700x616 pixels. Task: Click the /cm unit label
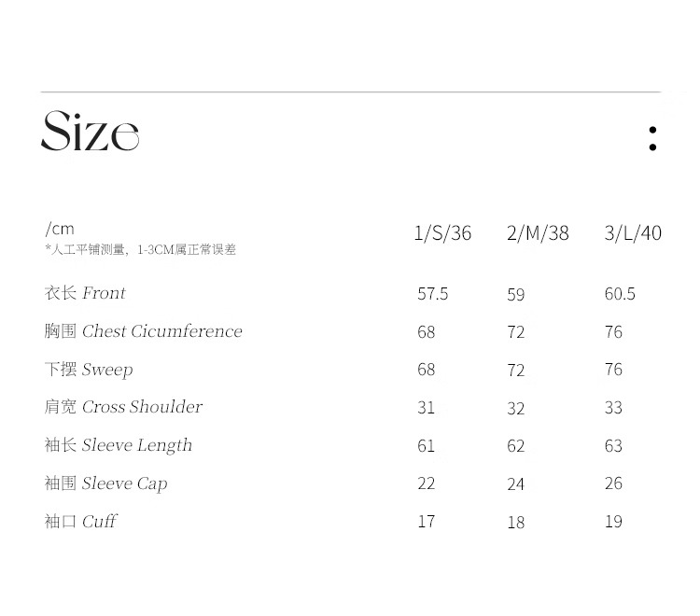click(60, 229)
